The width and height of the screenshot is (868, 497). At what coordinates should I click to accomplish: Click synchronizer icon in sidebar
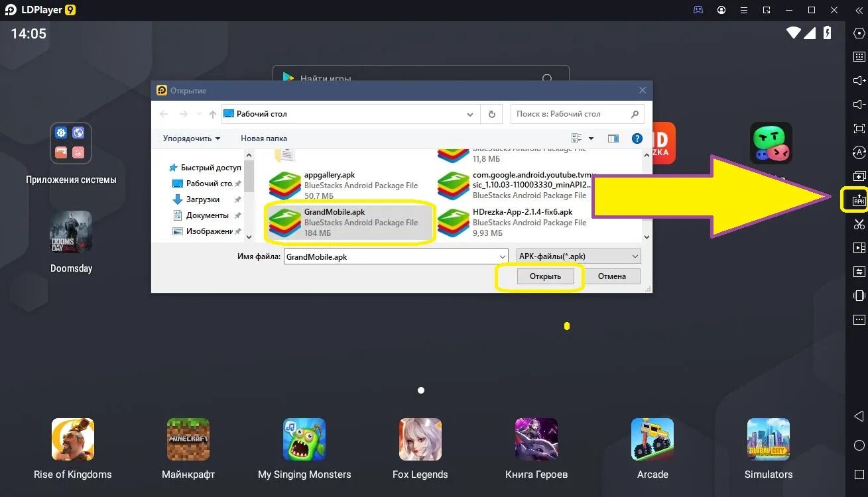[859, 272]
